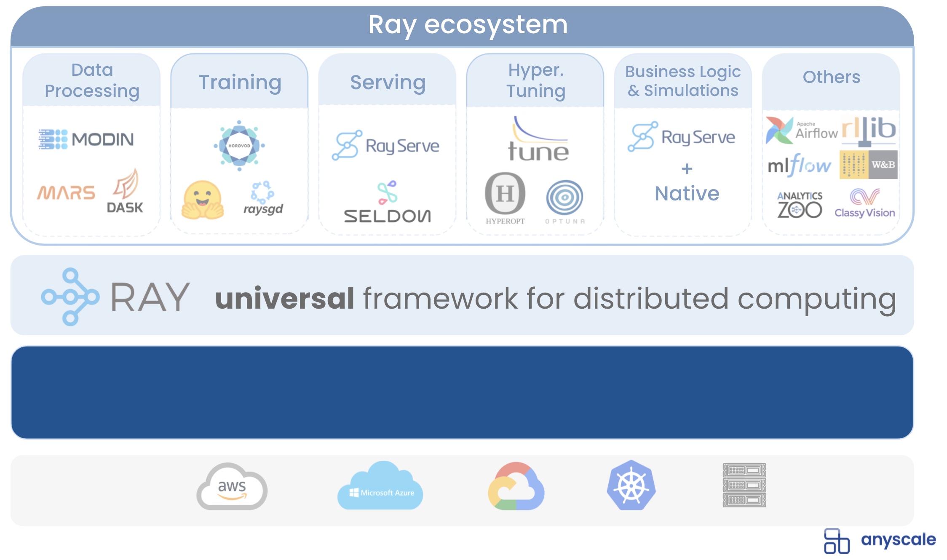Click Ray Serve logo under Serving
Screen dimensions: 947x560
point(385,145)
